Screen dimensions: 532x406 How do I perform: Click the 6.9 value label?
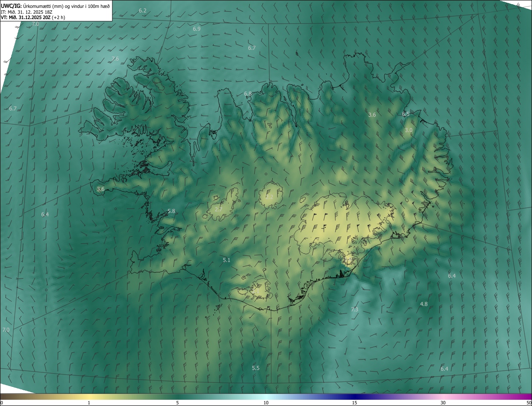click(197, 29)
